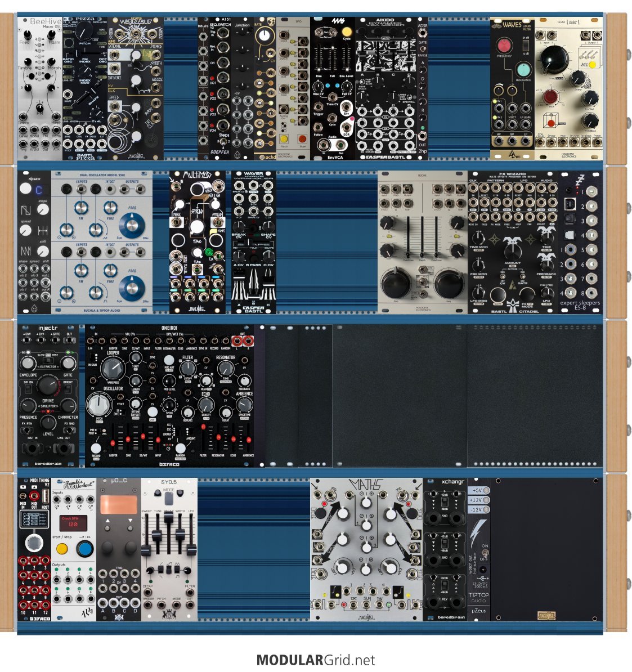Flip the Steps switch on Doepfer A151
The image size is (632, 672).
coord(222,141)
